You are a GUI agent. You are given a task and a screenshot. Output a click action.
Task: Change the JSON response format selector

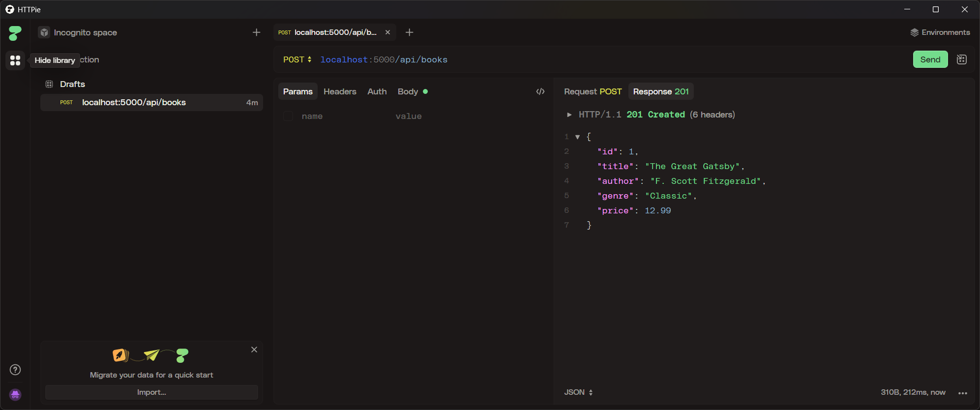(578, 392)
